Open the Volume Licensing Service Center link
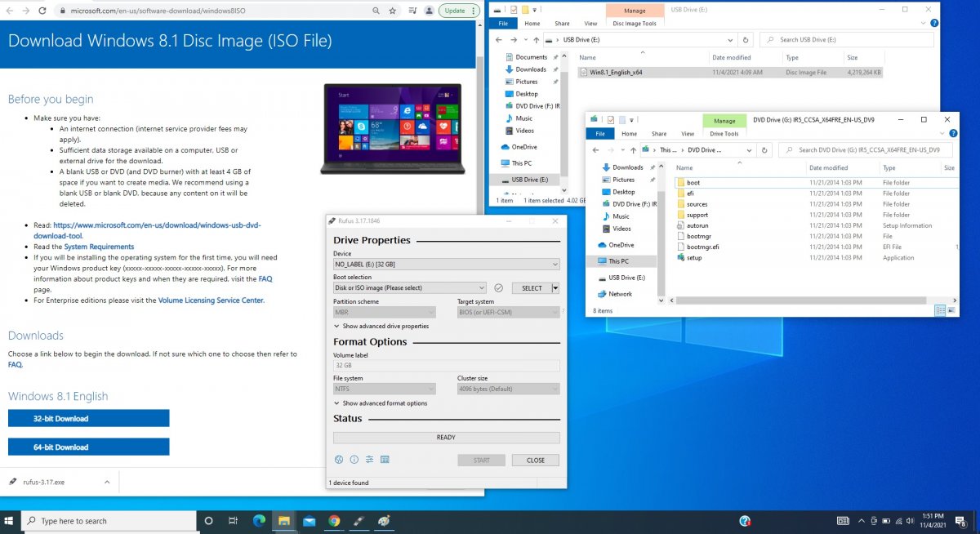 coord(211,300)
